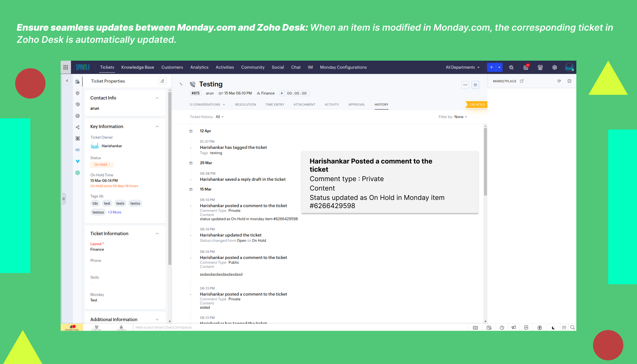Screen dimensions: 637x364
Task: Collapse the Ticket Information section
Action: pos(157,234)
